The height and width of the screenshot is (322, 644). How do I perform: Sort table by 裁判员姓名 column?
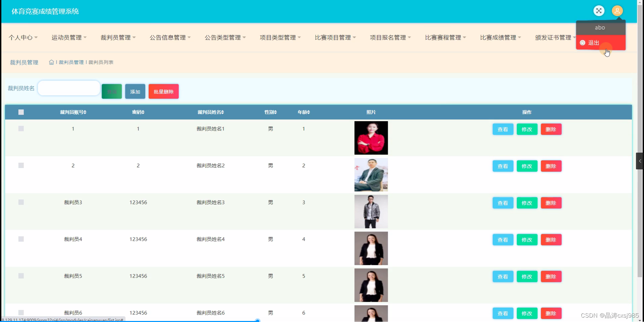[211, 112]
